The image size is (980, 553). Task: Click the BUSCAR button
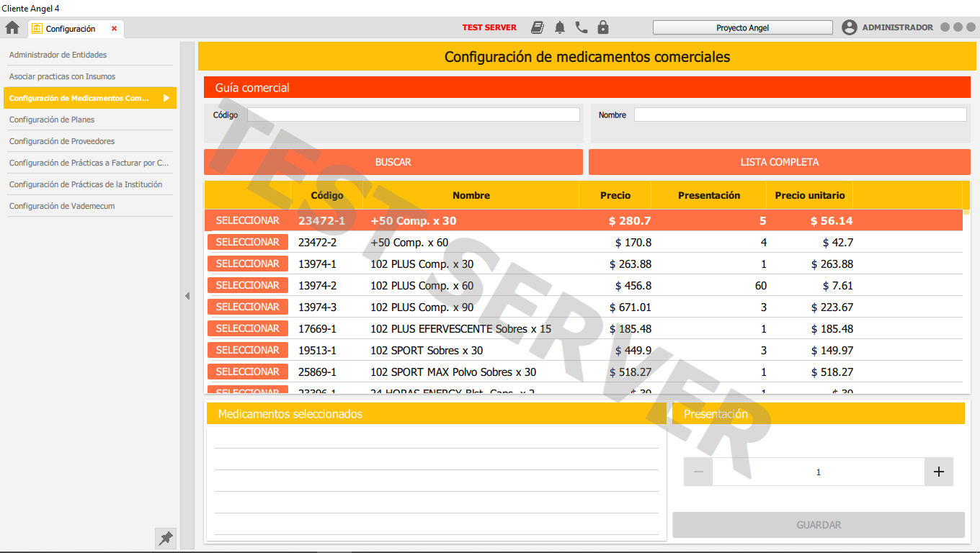[393, 161]
